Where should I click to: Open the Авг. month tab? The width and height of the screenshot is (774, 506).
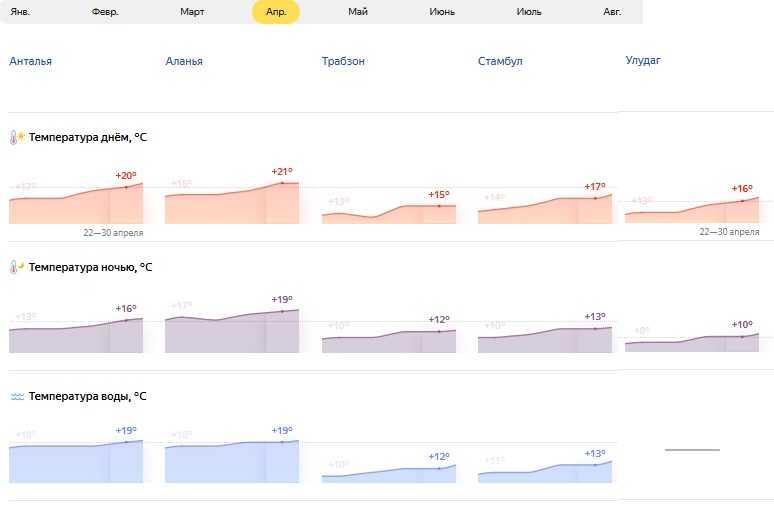point(612,12)
